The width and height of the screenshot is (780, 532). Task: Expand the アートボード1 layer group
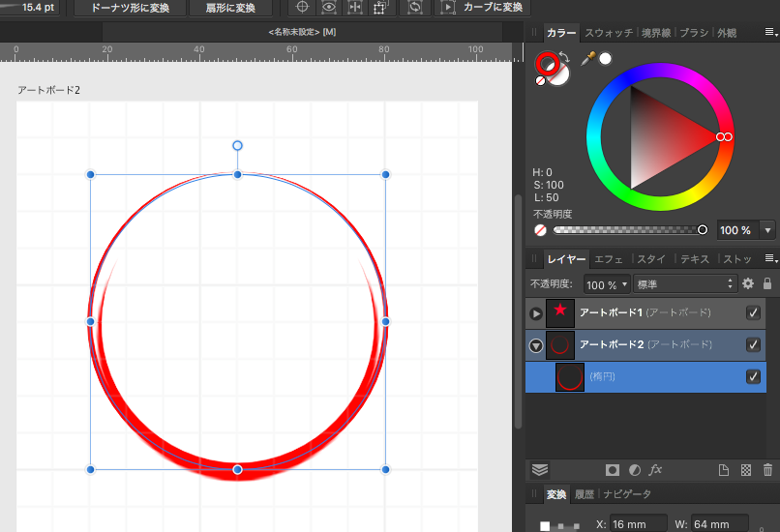(536, 313)
